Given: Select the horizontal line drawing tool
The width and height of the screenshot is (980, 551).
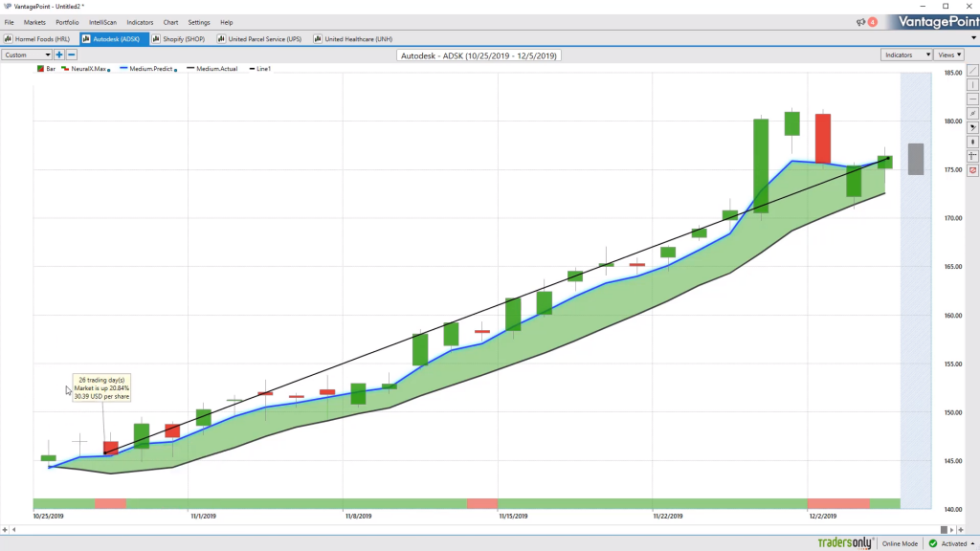Looking at the screenshot, I should [972, 99].
